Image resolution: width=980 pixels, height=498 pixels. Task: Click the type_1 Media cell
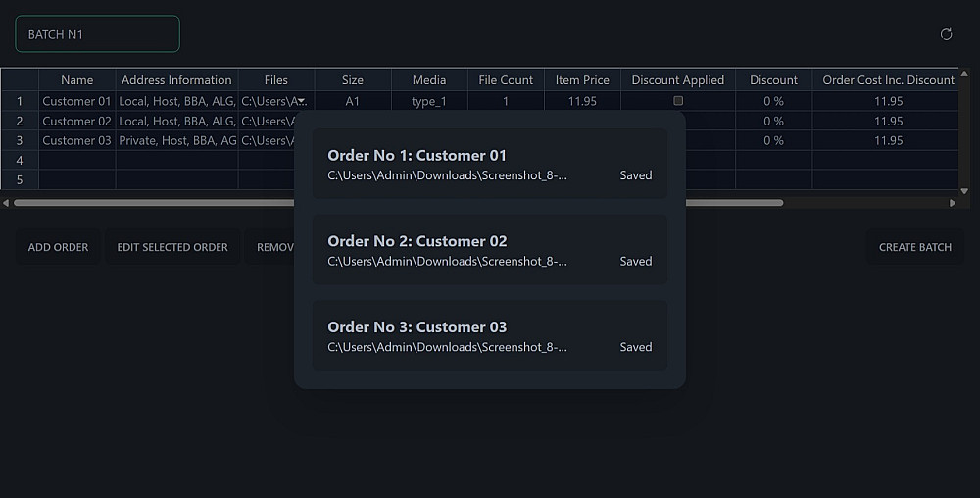(x=428, y=101)
